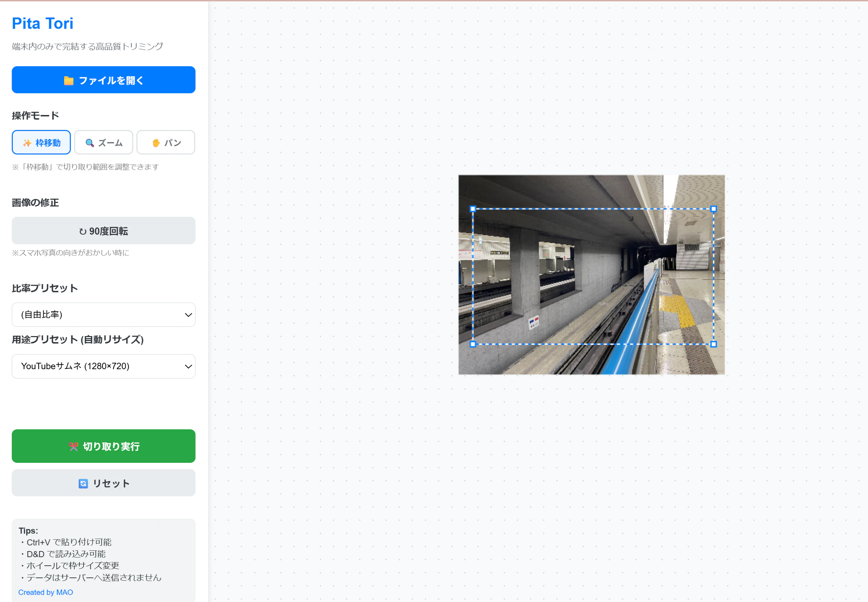868x602 pixels.
Task: Click the scissors icon on crop button
Action: [x=74, y=446]
